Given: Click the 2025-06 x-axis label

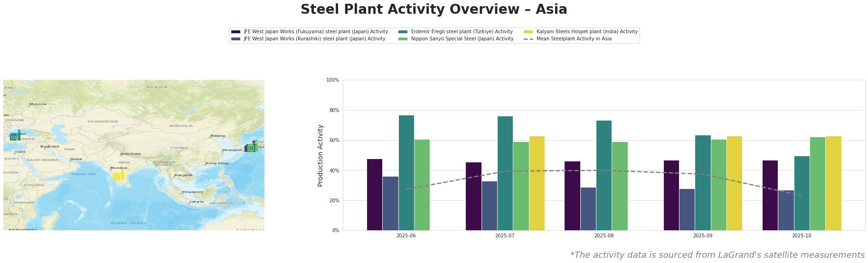Looking at the screenshot, I should pyautogui.click(x=406, y=235).
